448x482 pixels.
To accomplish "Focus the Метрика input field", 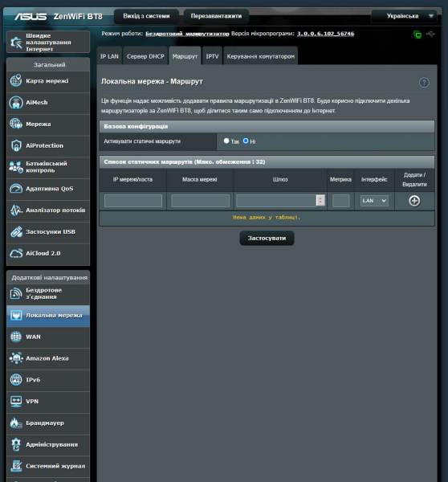I will pyautogui.click(x=341, y=201).
